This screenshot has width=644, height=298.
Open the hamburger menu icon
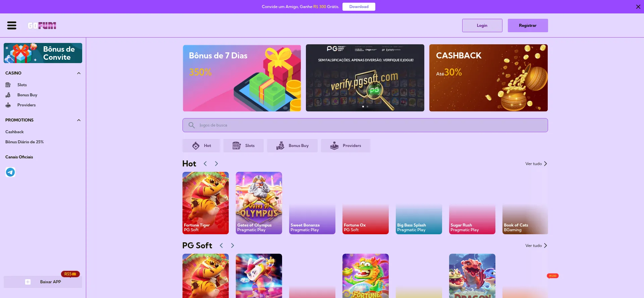(12, 26)
